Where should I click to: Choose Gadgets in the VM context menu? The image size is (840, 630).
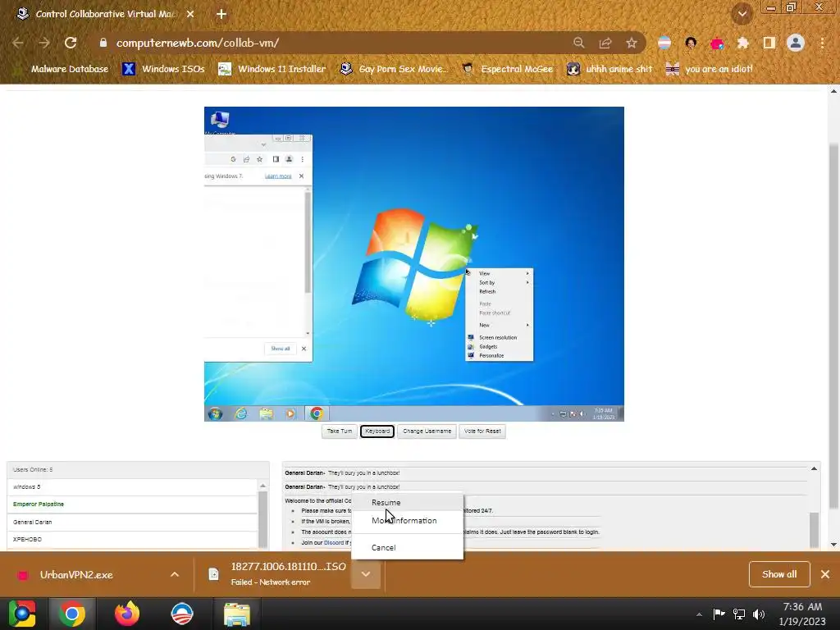(x=500, y=347)
